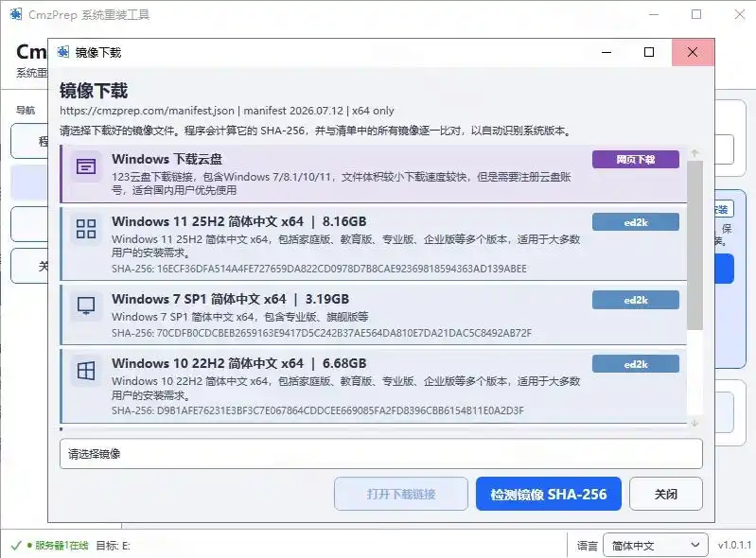Click the SHA-256 hash of Windows 11 25H2

[319, 269]
